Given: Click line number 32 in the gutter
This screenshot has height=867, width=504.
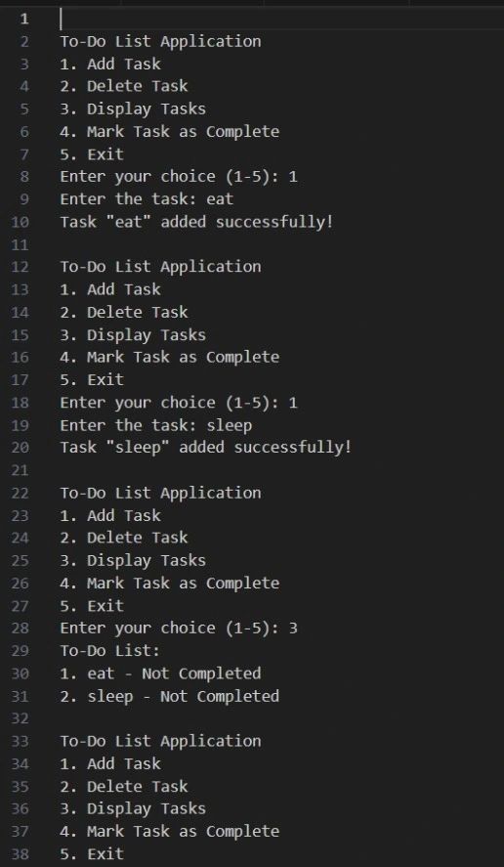Looking at the screenshot, I should tap(20, 718).
